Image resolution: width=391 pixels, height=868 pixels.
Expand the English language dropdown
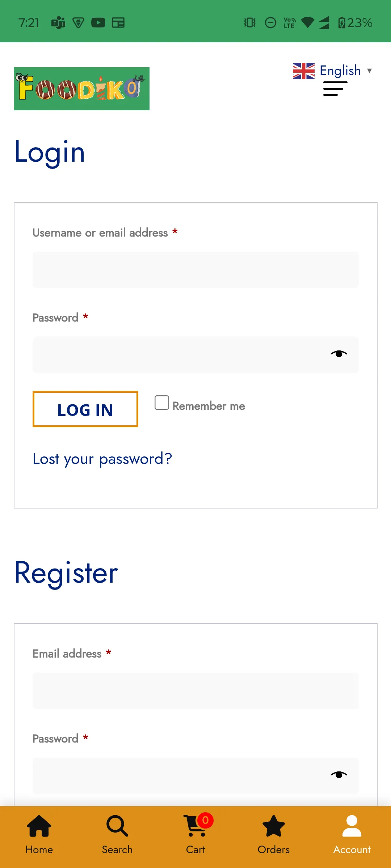(340, 71)
